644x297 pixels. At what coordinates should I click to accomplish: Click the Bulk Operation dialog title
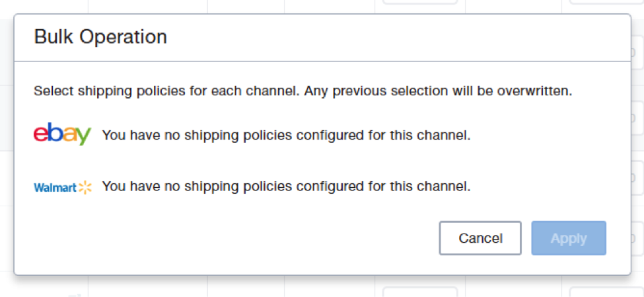[100, 36]
